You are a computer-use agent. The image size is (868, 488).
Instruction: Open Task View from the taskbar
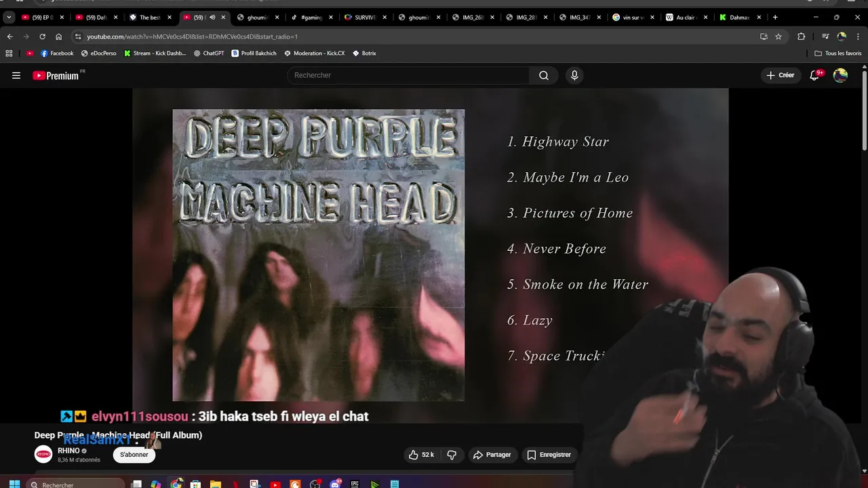point(136,484)
